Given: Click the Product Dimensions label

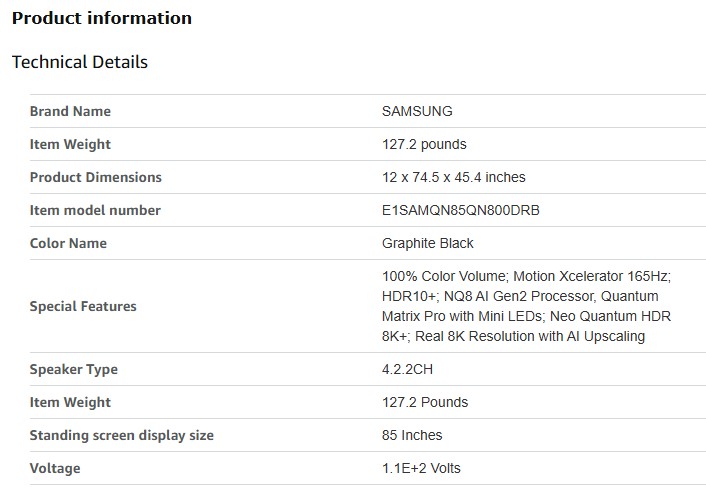Looking at the screenshot, I should click(95, 177).
